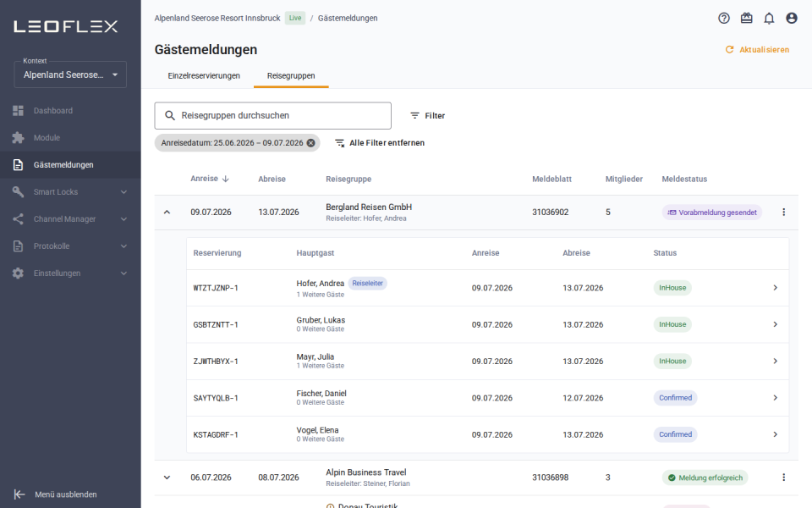The width and height of the screenshot is (812, 508).
Task: Click Meldeblatt number 31036898
Action: [x=551, y=478]
